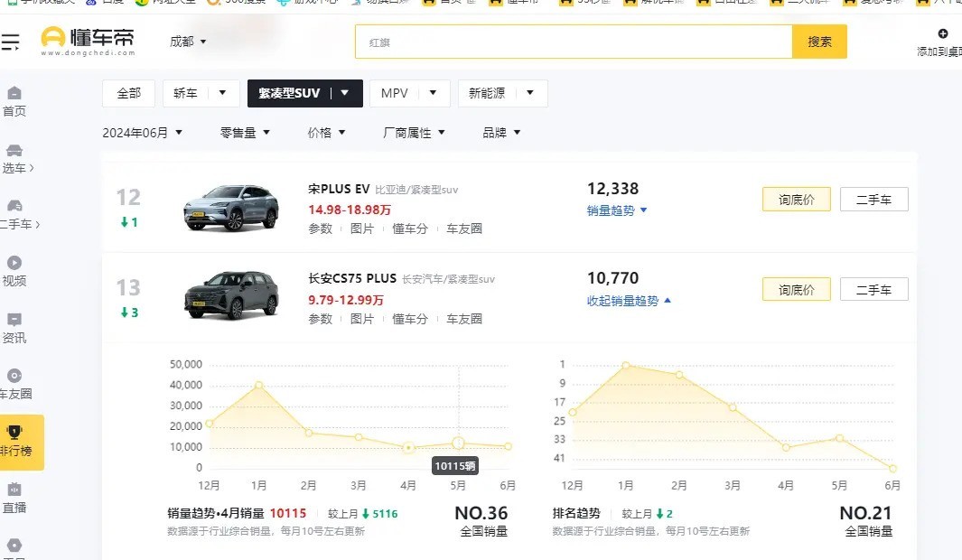The height and width of the screenshot is (560, 962).
Task: Click the 10,770 sales figure
Action: click(x=613, y=278)
